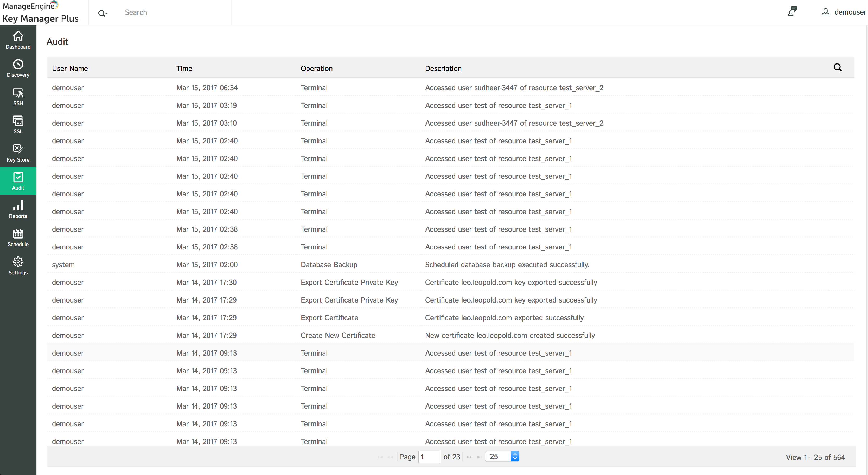Image resolution: width=868 pixels, height=475 pixels.
Task: Open the Schedule calendar section
Action: pyautogui.click(x=18, y=237)
